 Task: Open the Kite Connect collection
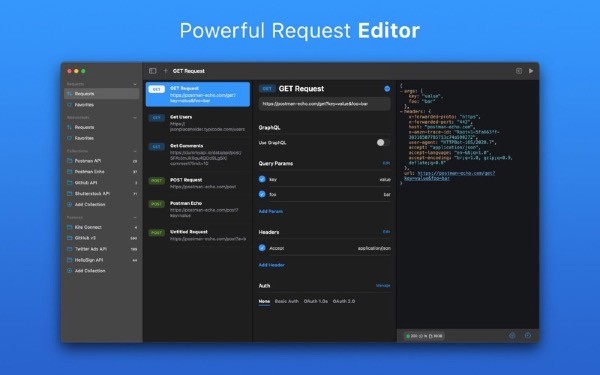click(x=101, y=227)
